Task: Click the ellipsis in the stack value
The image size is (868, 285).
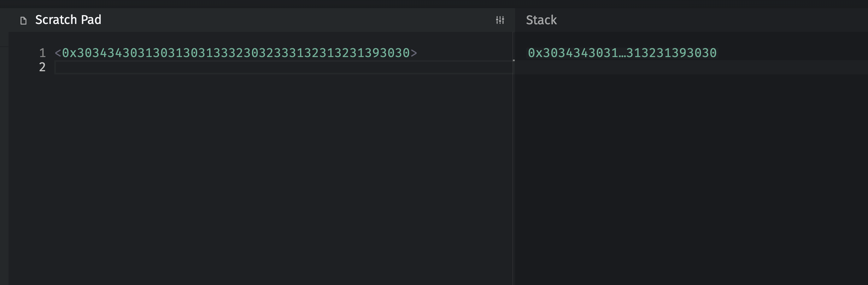Action: [622, 53]
